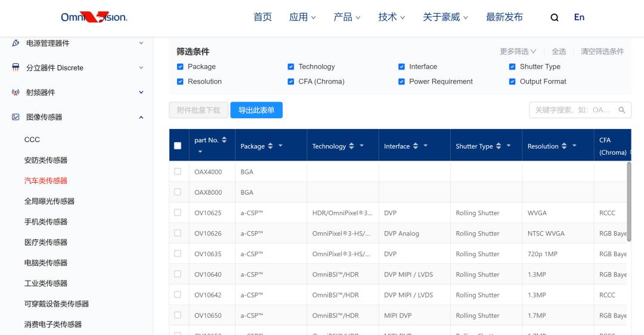Click the 导出此表单 export button
The height and width of the screenshot is (335, 644).
(x=256, y=110)
